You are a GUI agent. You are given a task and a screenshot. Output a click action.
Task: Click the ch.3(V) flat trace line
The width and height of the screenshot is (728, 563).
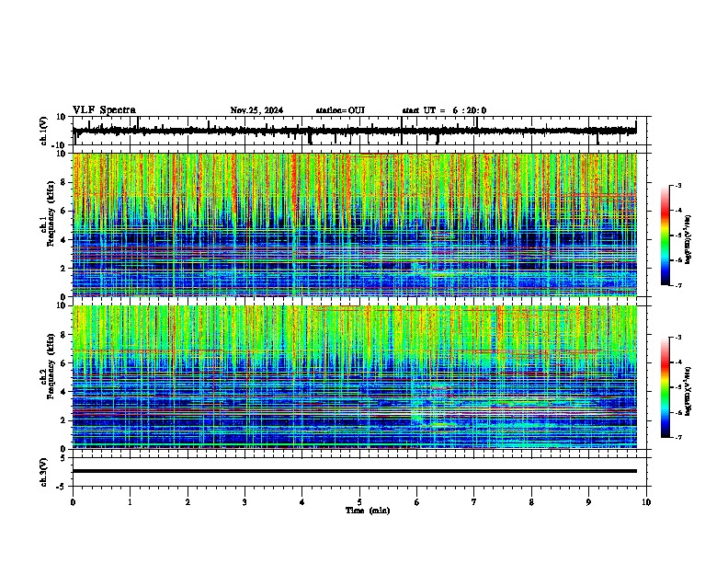click(x=355, y=471)
